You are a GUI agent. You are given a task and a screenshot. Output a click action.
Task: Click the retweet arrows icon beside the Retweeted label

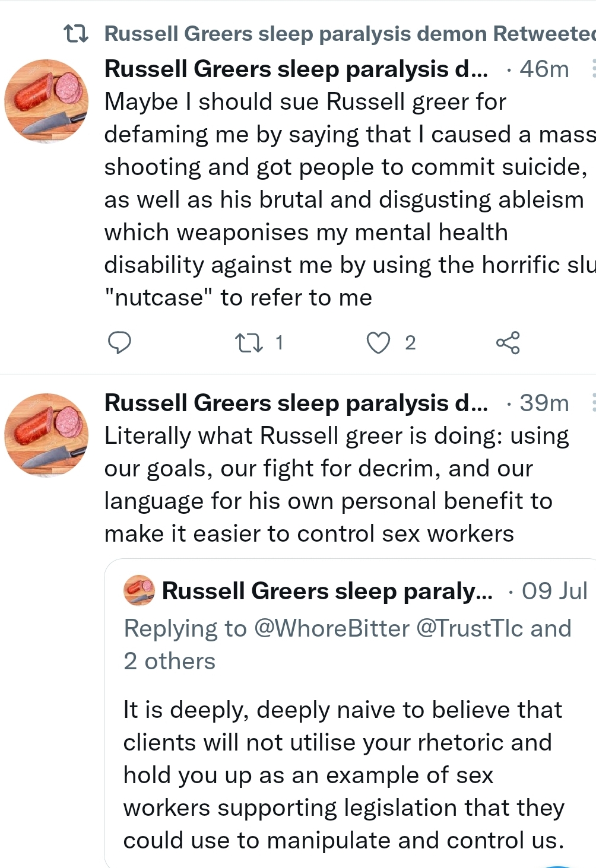pyautogui.click(x=76, y=34)
